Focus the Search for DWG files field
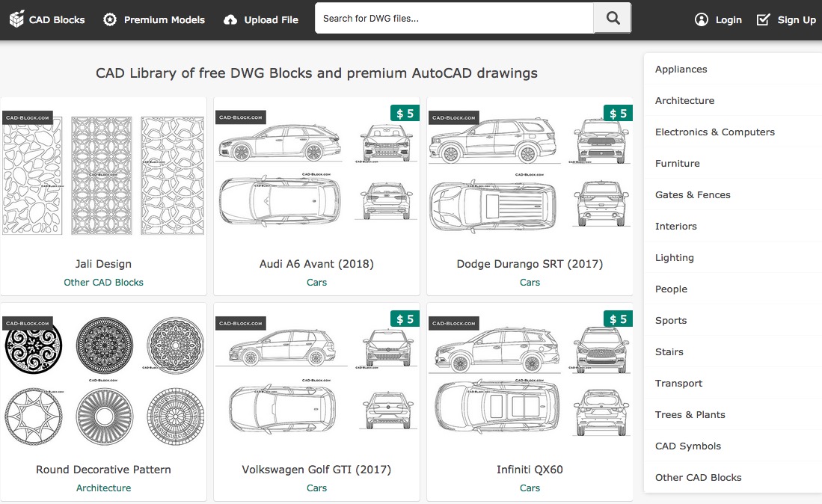Screen dimensions: 822x504 (454, 19)
